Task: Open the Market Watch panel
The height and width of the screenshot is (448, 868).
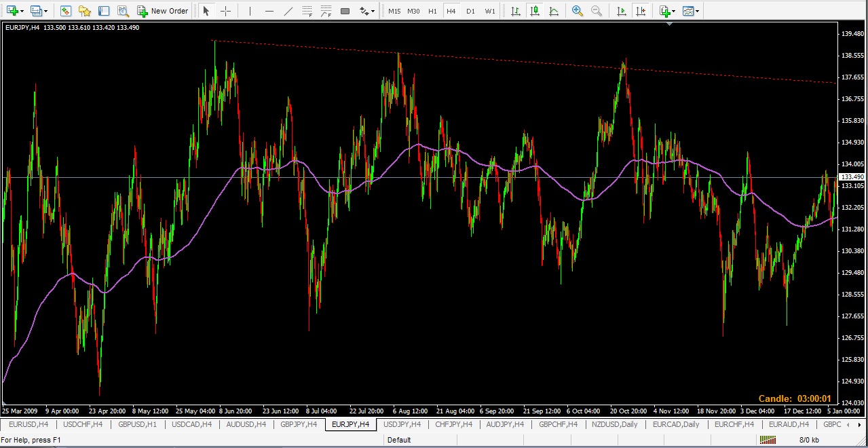Action: coord(65,11)
